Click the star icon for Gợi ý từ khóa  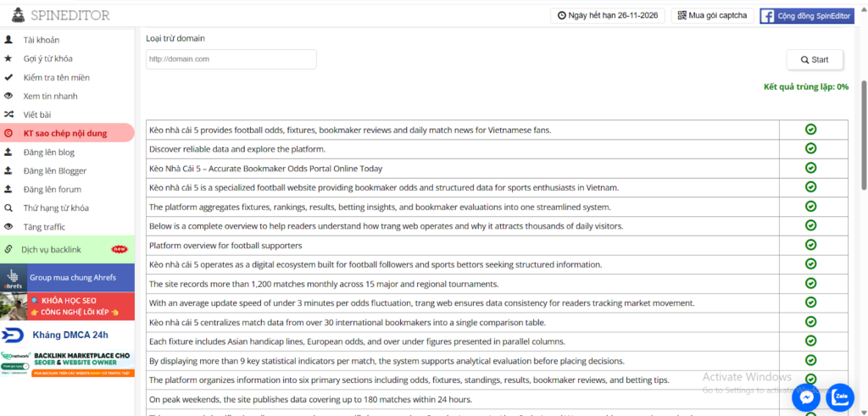click(8, 58)
